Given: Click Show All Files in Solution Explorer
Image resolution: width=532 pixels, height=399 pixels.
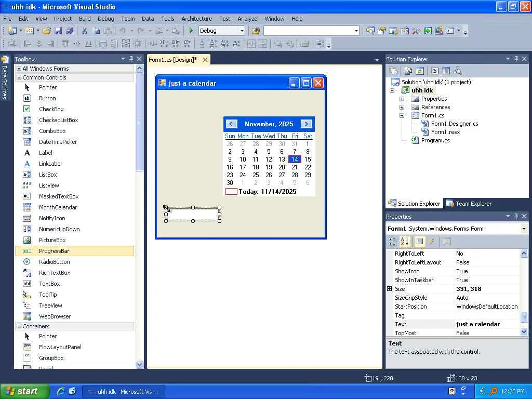Looking at the screenshot, I should click(408, 71).
